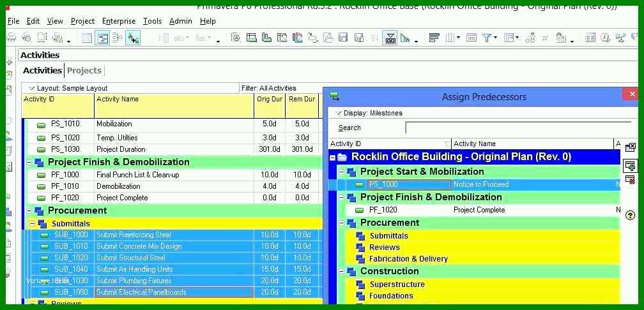
Task: Open the Edit menu
Action: [x=33, y=21]
